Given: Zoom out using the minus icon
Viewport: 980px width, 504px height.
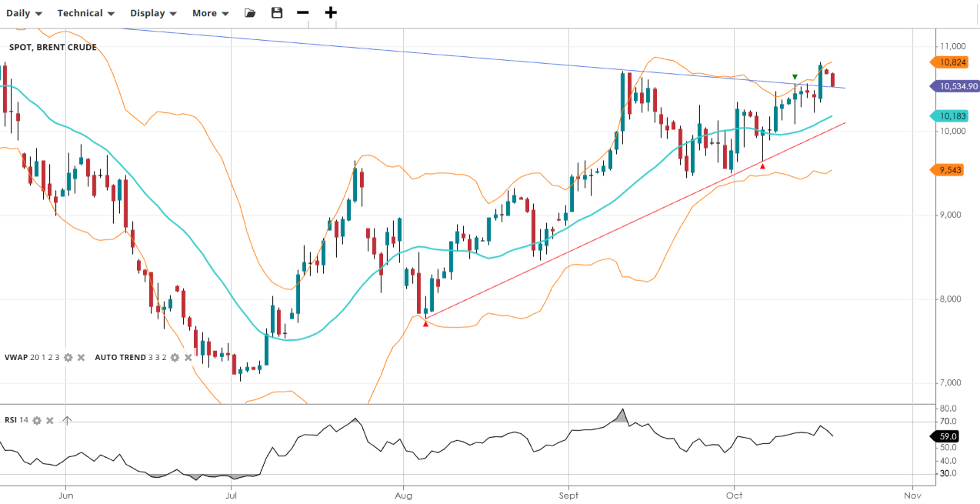Looking at the screenshot, I should click(303, 13).
